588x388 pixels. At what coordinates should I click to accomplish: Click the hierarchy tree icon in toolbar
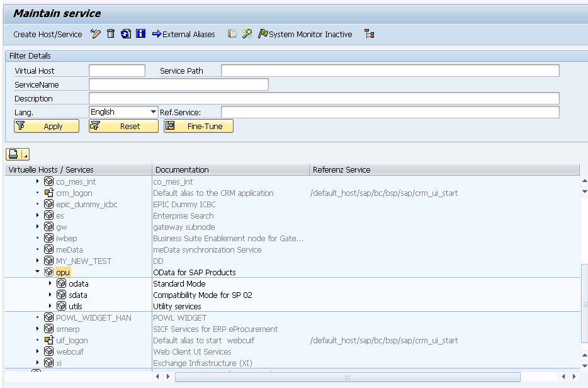370,34
